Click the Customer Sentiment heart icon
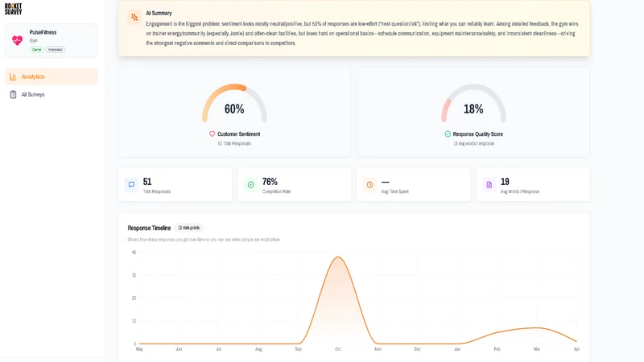Screen dimensions: 644x362 click(x=212, y=134)
